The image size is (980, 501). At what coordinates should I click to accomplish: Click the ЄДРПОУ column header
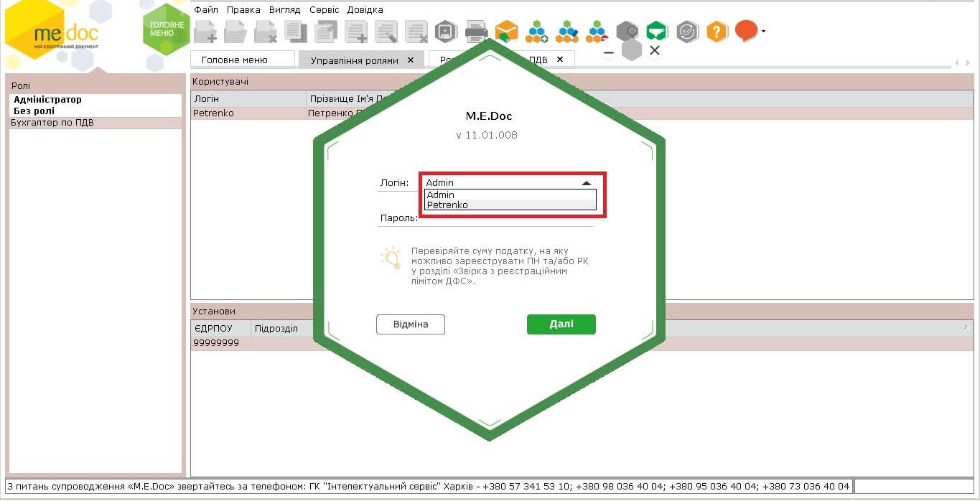(220, 328)
